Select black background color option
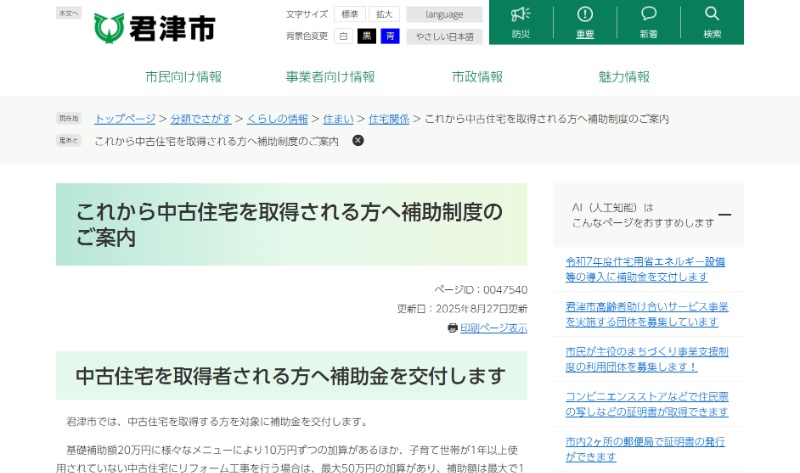Image resolution: width=800 pixels, height=473 pixels. [367, 36]
